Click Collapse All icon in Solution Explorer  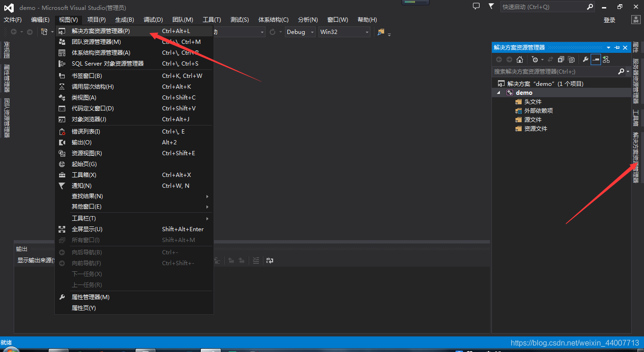click(x=561, y=59)
